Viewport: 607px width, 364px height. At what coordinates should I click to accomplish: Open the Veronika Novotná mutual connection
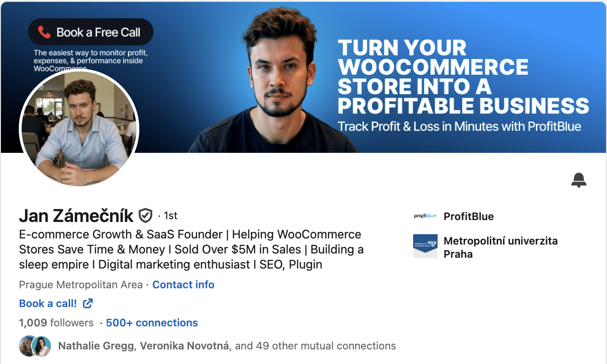point(184,346)
